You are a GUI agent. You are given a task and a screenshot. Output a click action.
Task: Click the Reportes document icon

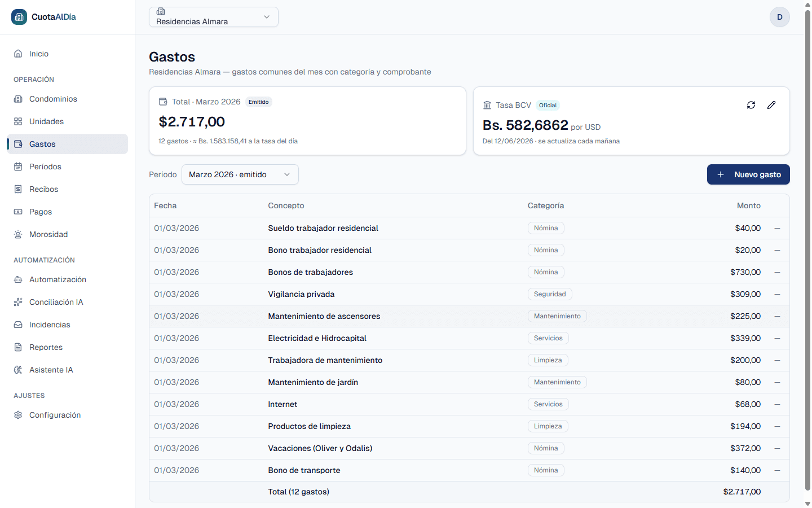point(18,347)
